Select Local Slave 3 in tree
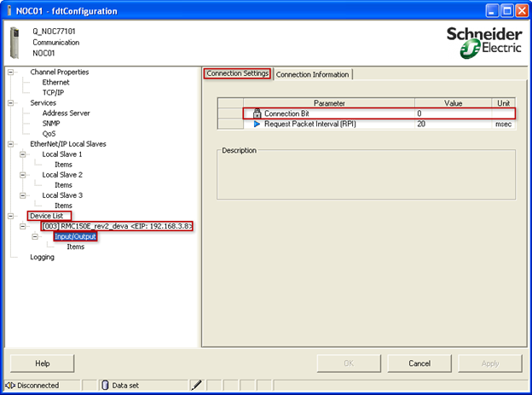Image resolution: width=532 pixels, height=395 pixels. click(62, 195)
